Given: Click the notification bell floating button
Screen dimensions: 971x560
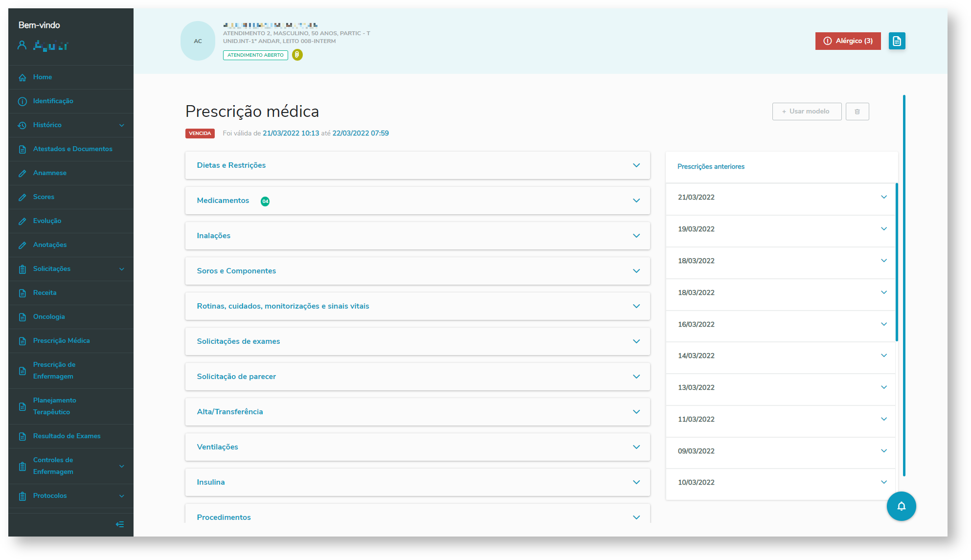Looking at the screenshot, I should coord(901,506).
